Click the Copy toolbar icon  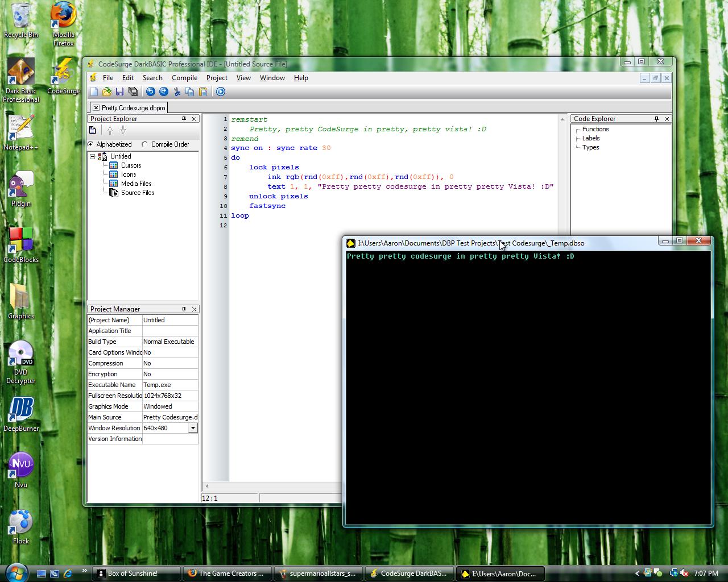[189, 92]
